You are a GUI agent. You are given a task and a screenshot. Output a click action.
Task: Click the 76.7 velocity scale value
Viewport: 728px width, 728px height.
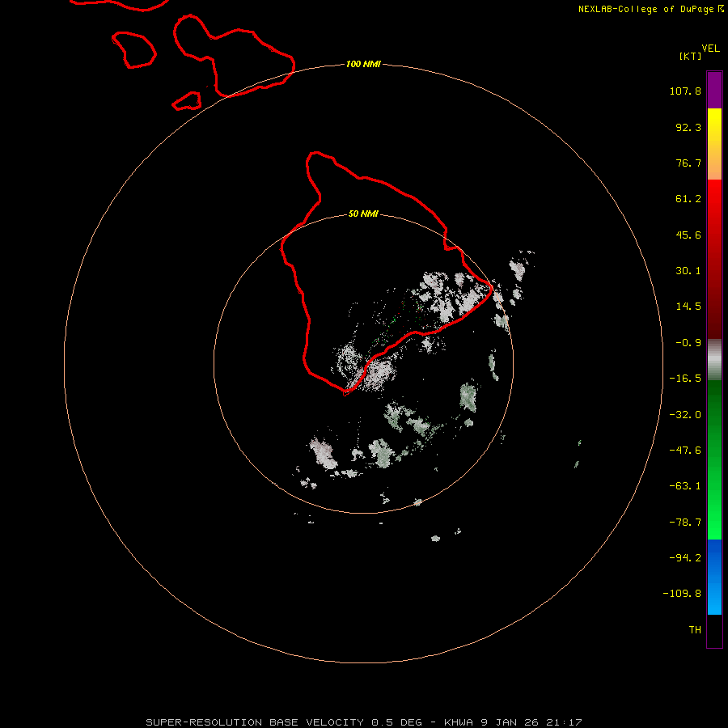[688, 163]
